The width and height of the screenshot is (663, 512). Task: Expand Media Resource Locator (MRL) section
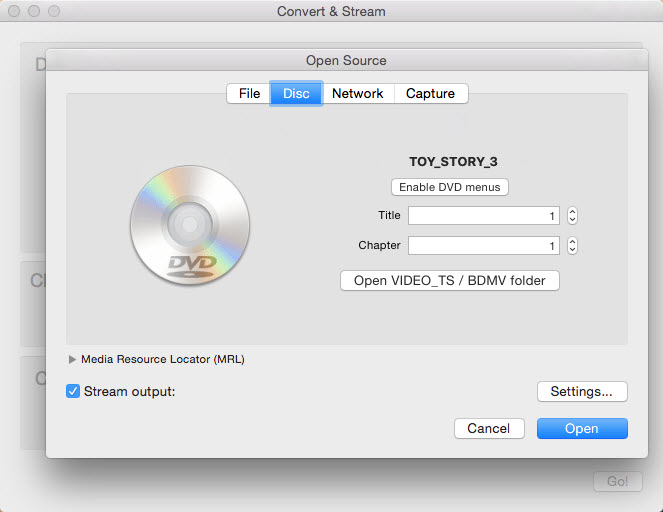72,359
